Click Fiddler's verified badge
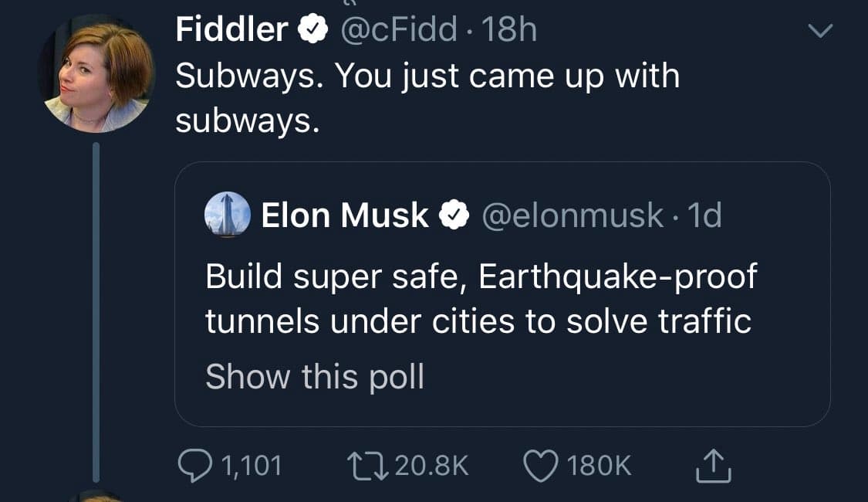868x502 pixels. [313, 29]
